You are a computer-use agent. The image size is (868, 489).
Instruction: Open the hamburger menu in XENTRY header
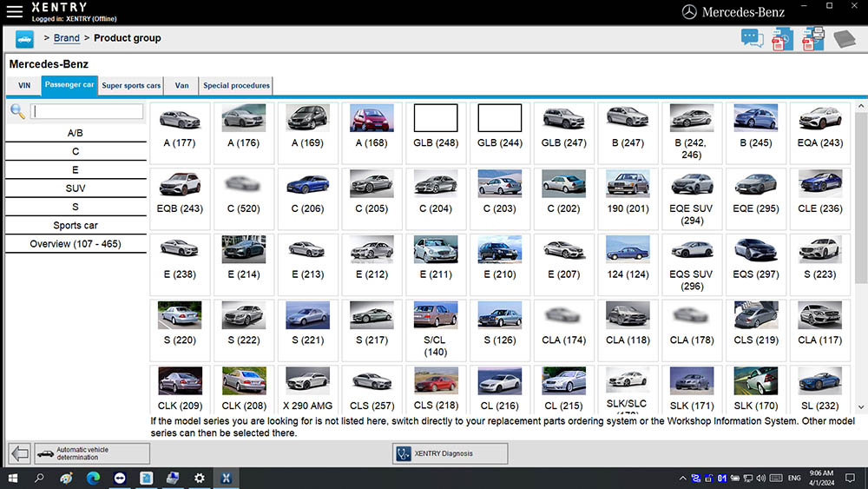pos(15,11)
